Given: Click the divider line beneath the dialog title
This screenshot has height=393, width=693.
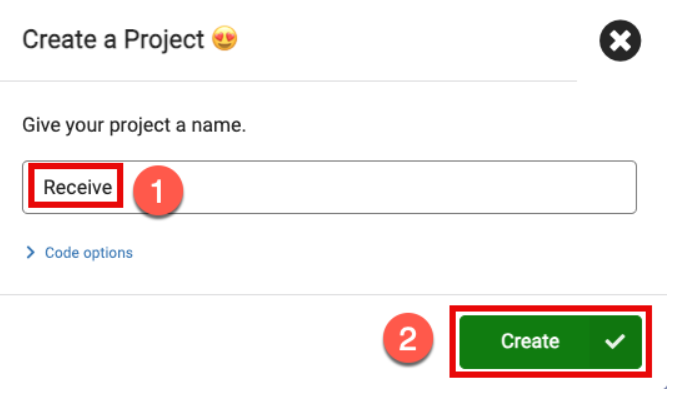Looking at the screenshot, I should pyautogui.click(x=288, y=81).
